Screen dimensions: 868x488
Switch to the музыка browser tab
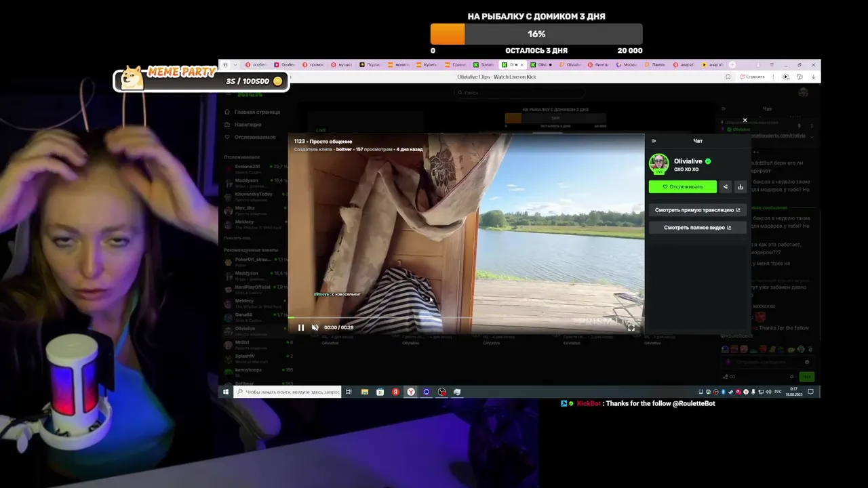click(342, 65)
